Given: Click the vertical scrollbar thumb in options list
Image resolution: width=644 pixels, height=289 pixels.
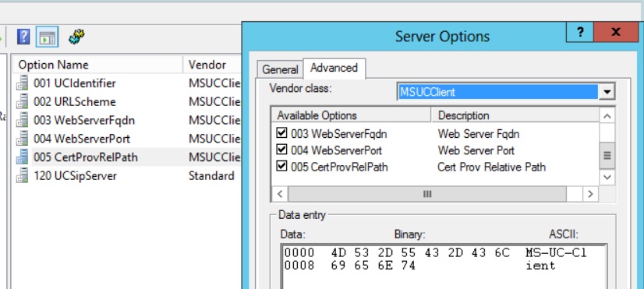Looking at the screenshot, I should coord(607,156).
